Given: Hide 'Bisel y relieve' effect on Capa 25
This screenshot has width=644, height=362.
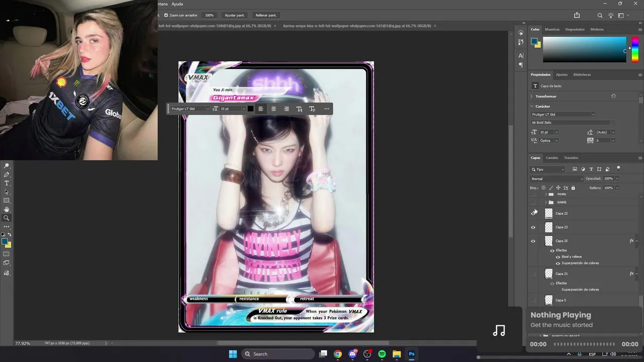Looking at the screenshot, I should pos(558,257).
